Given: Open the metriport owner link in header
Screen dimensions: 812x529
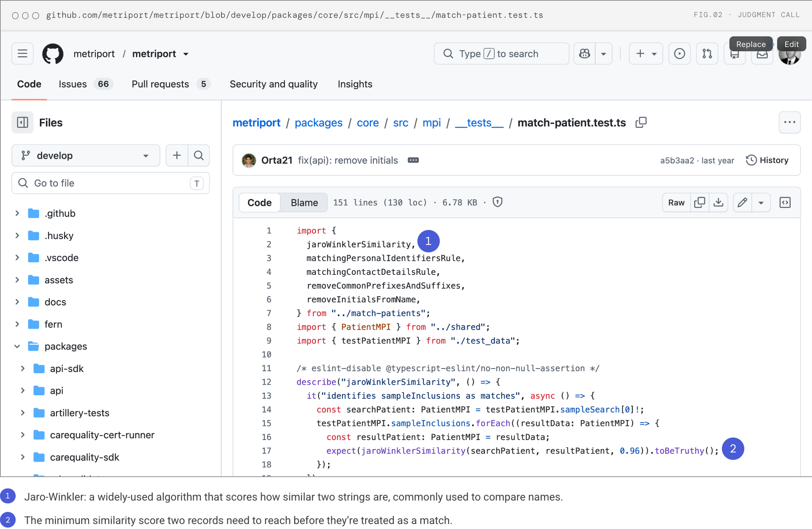Looking at the screenshot, I should (94, 54).
